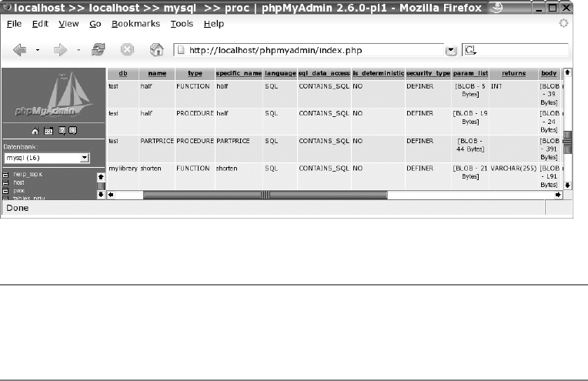This screenshot has width=588, height=381.
Task: Open the phpMyAdmin documentation icon
Action: click(x=62, y=131)
